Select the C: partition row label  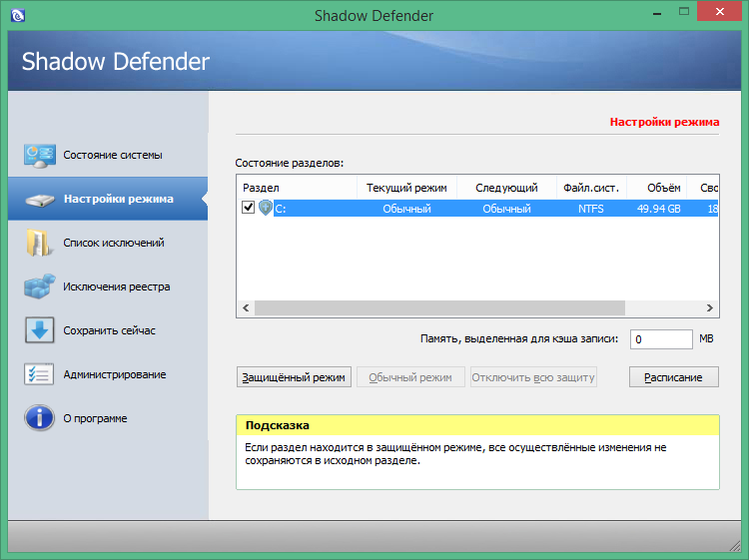[x=281, y=209]
